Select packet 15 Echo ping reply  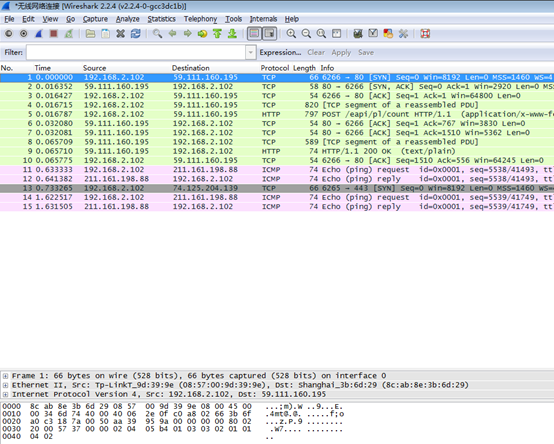[277, 207]
